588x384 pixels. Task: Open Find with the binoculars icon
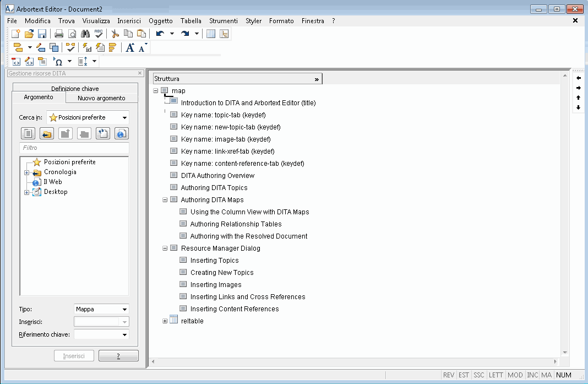pos(85,34)
